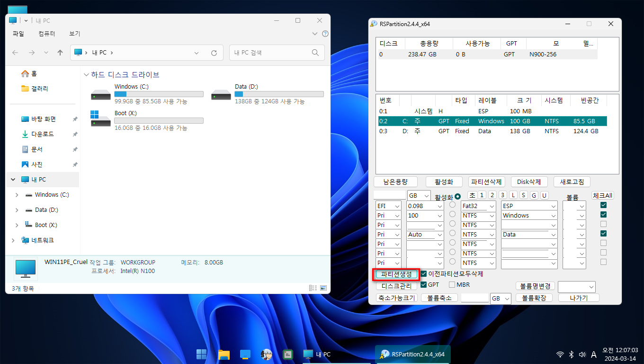The image size is (644, 364).
Task: Open the 파일 menu
Action: [18, 34]
